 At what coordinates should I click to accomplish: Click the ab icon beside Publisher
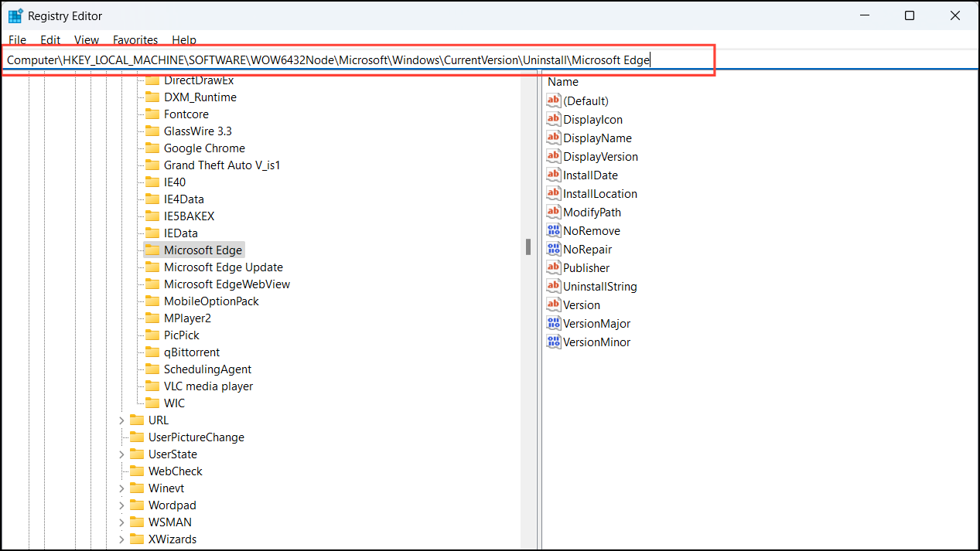[554, 267]
